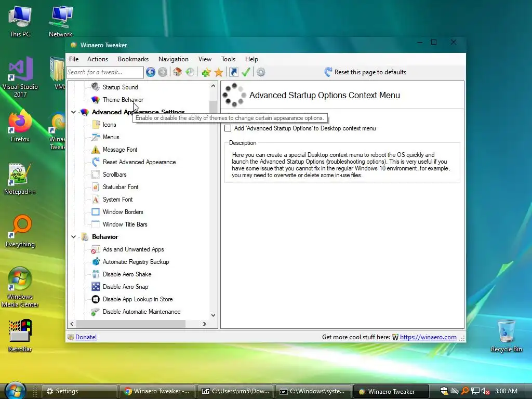This screenshot has width=532, height=399.
Task: Click the add bookmark green-plus star icon
Action: [x=206, y=72]
